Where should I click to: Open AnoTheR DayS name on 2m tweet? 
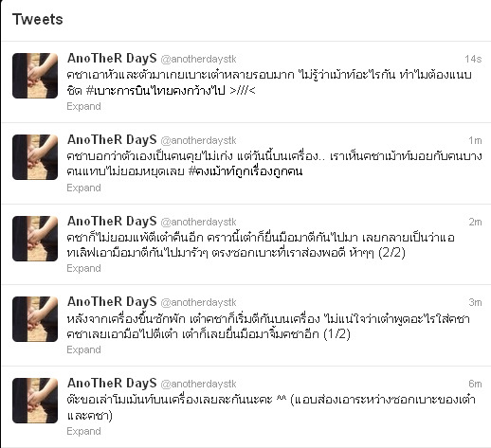(x=112, y=222)
